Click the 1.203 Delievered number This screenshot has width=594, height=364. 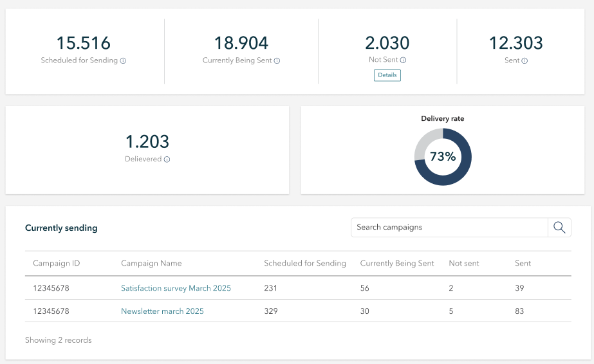[147, 141]
